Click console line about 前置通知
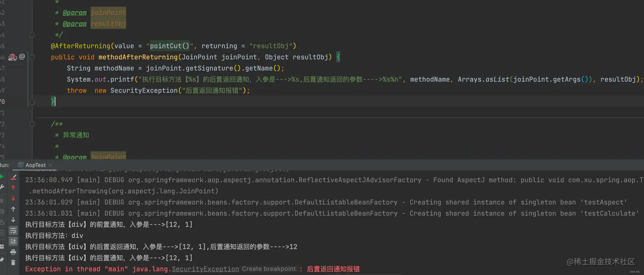644x275 pixels. (109, 224)
